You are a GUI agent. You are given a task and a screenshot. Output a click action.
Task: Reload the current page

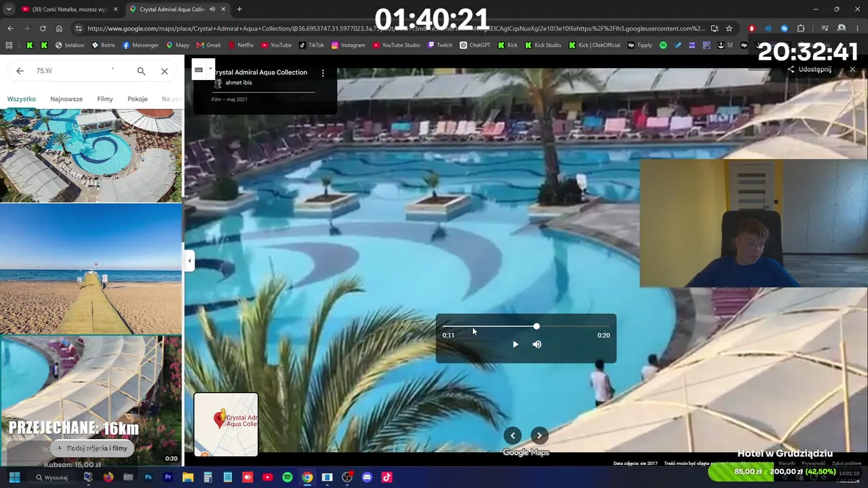tap(43, 28)
